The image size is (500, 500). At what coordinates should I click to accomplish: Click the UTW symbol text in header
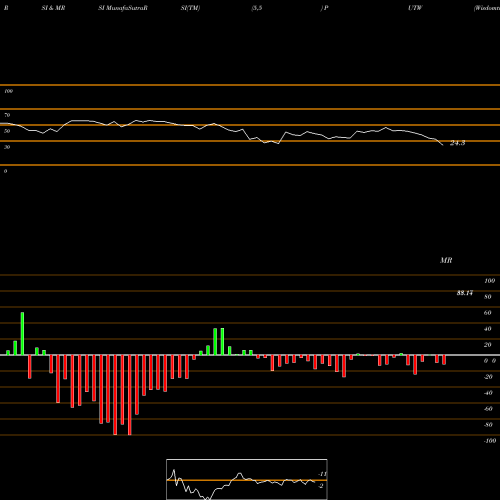click(415, 8)
